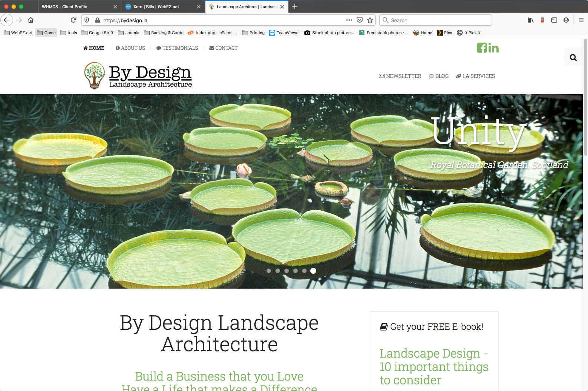
Task: Open the Library bookshelf icon
Action: pyautogui.click(x=531, y=20)
